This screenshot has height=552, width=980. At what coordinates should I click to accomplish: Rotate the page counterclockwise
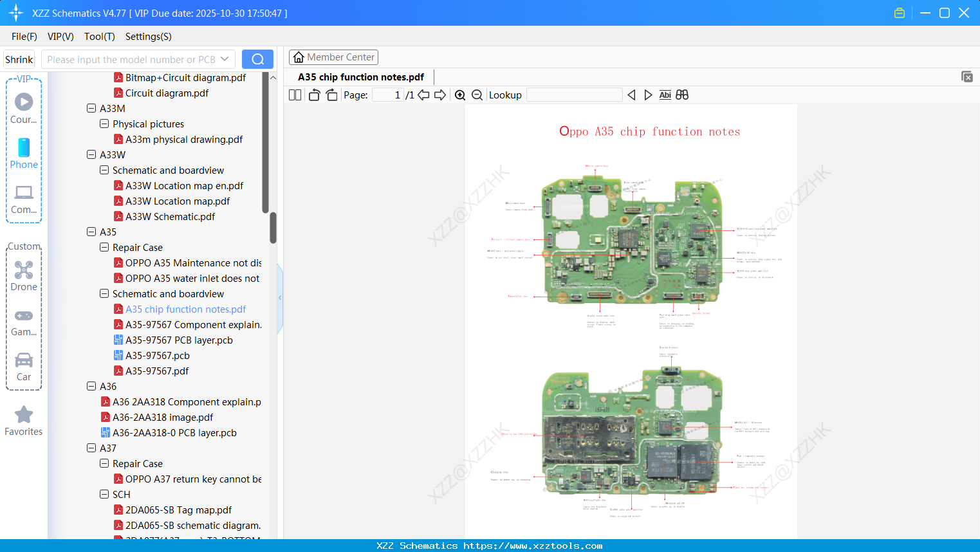313,95
